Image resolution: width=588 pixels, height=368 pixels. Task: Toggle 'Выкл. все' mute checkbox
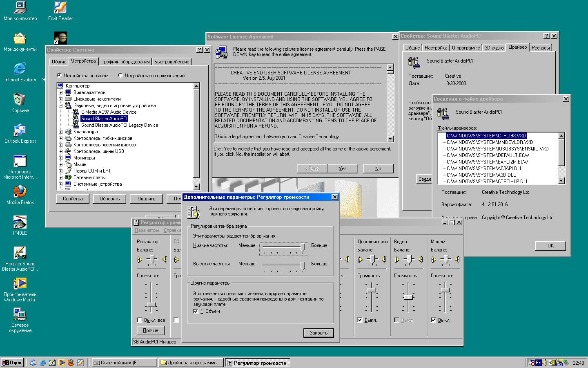[x=140, y=320]
